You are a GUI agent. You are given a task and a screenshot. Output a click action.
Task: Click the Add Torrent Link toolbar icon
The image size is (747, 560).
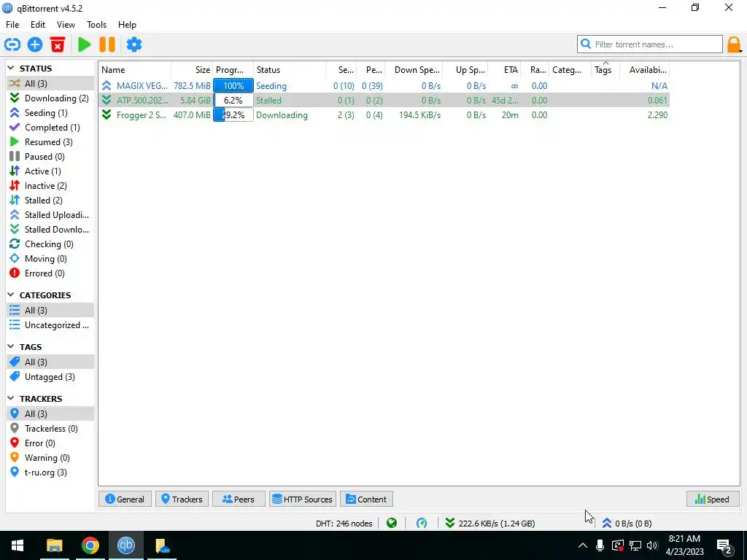point(12,44)
